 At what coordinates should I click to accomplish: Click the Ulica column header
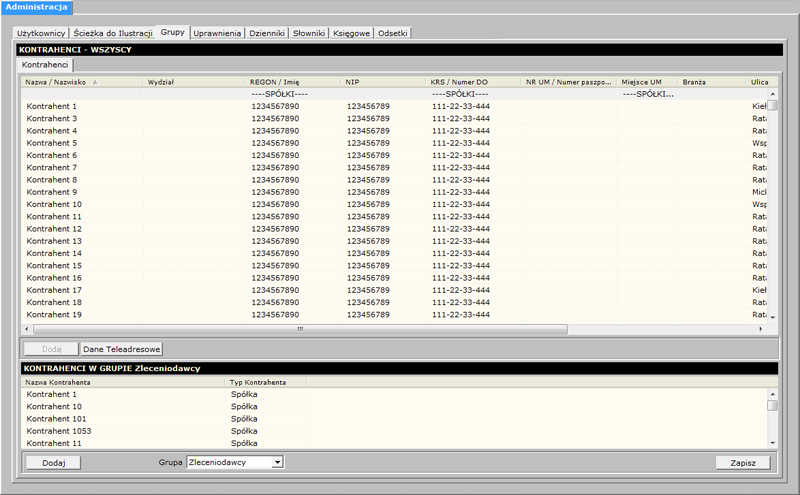coord(762,82)
